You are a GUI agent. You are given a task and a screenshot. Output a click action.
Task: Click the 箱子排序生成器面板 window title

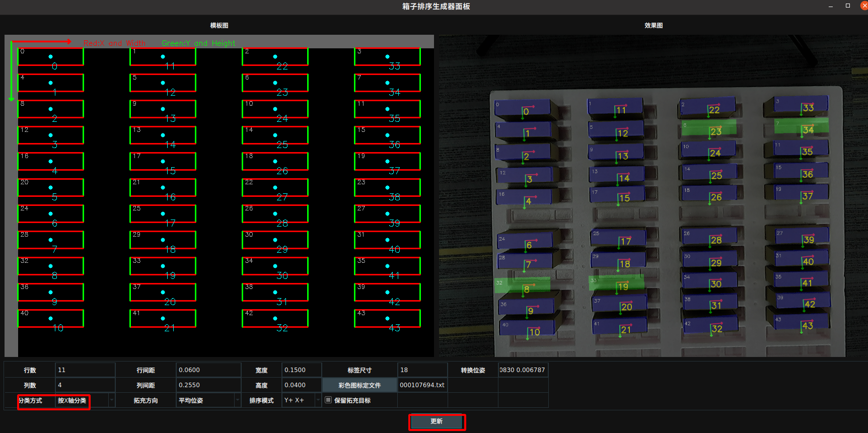pos(436,6)
